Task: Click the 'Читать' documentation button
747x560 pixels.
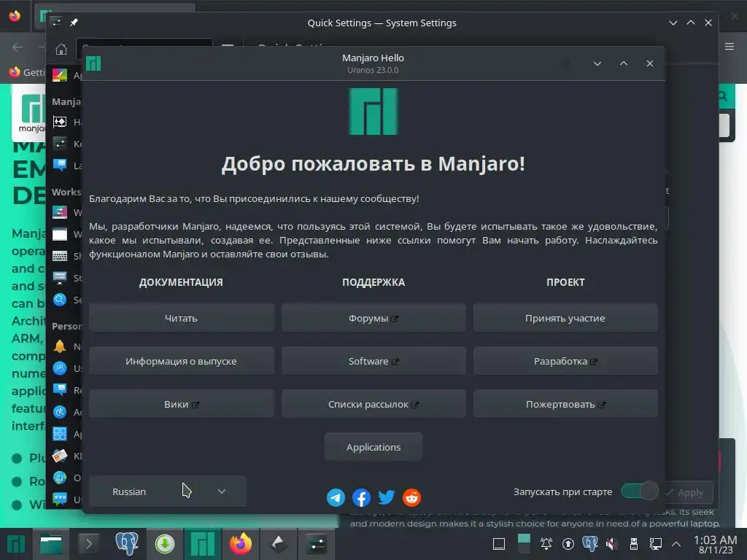Action: (181, 318)
